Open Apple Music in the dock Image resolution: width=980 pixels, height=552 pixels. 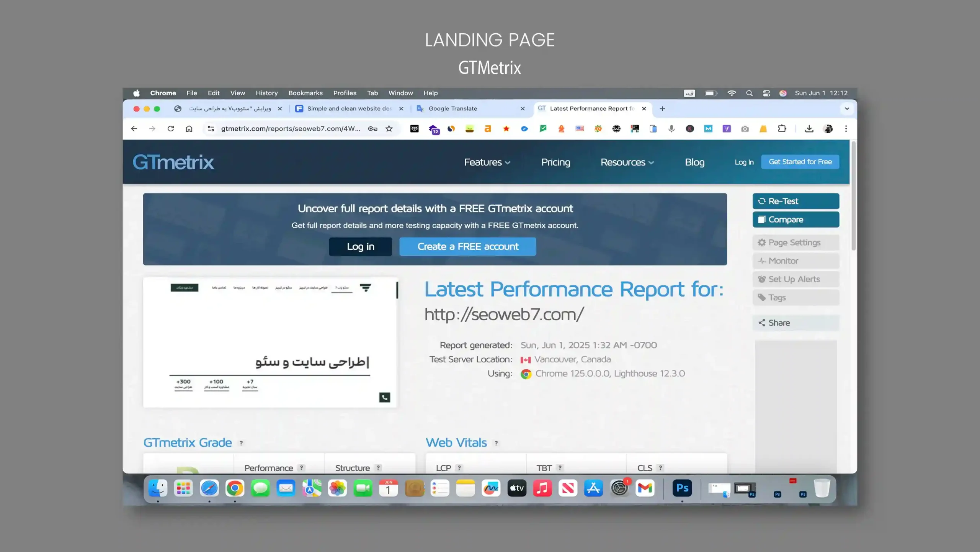(x=542, y=488)
